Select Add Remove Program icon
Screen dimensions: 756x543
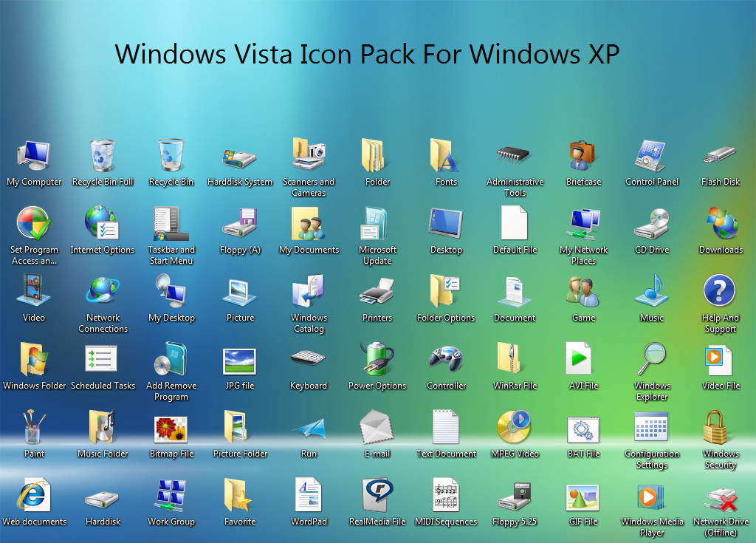coord(171,358)
